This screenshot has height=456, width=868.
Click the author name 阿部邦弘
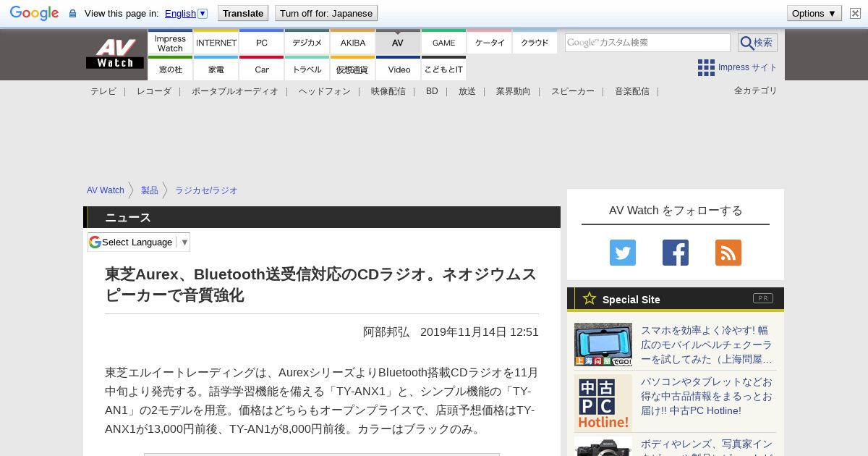pos(386,332)
